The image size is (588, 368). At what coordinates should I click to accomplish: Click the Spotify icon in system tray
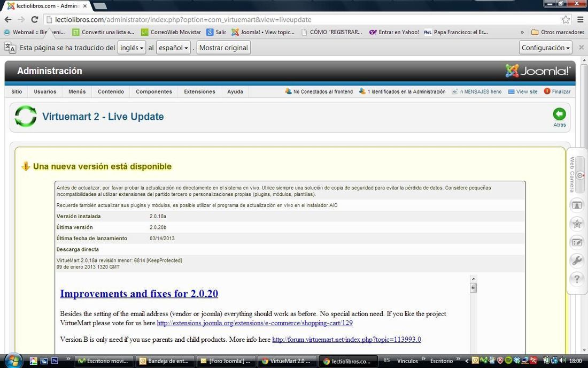508,361
